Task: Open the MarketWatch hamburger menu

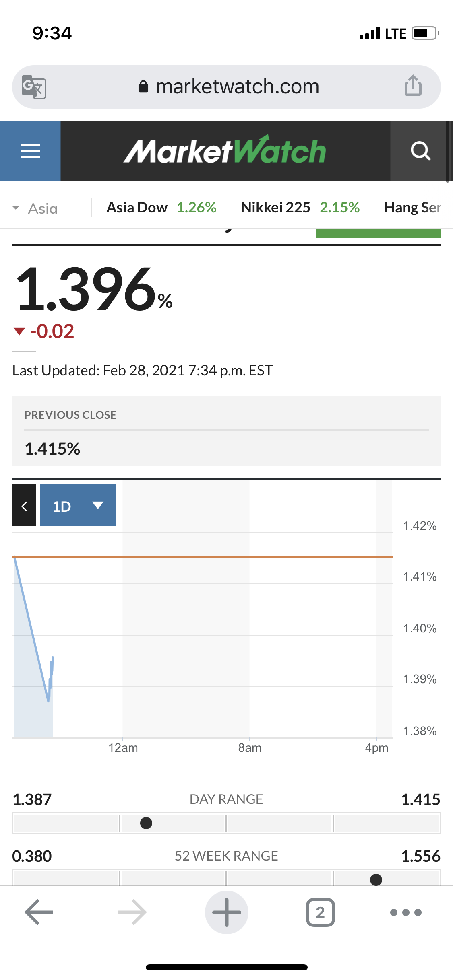Action: [x=30, y=151]
